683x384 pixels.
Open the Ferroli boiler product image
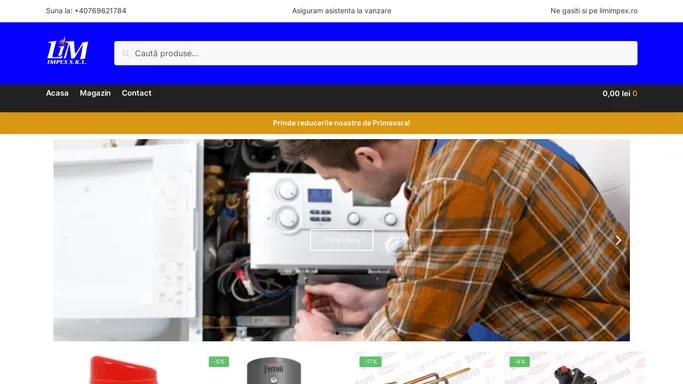(x=274, y=371)
